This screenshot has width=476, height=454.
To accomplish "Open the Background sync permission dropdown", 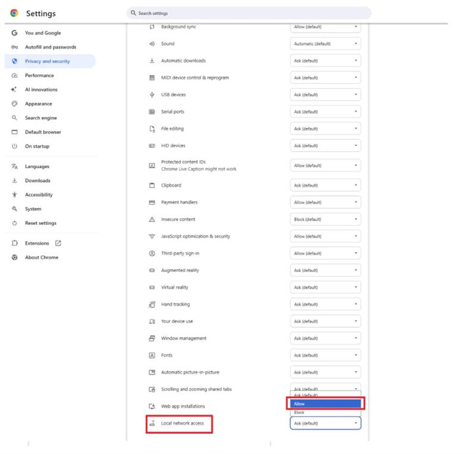I will click(x=325, y=27).
